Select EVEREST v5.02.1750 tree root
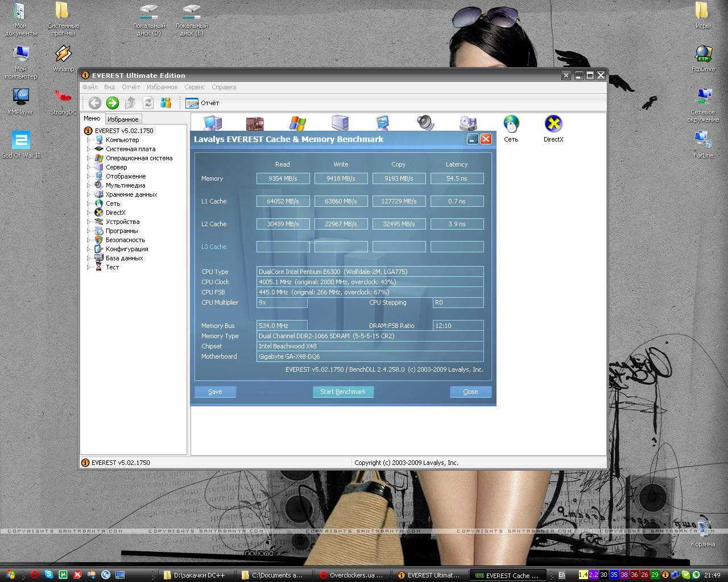Image resolution: width=728 pixels, height=582 pixels. (x=124, y=131)
